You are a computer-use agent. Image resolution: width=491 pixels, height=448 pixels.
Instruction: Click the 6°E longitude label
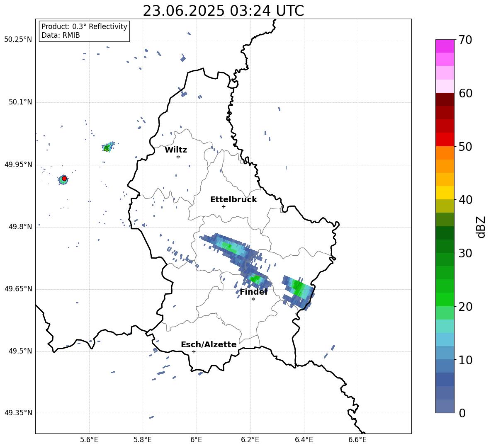[x=196, y=440]
